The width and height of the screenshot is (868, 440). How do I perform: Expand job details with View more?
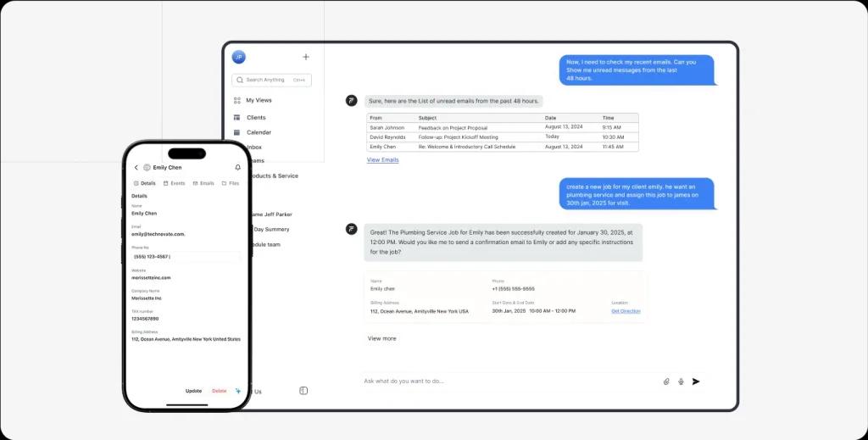pos(381,338)
